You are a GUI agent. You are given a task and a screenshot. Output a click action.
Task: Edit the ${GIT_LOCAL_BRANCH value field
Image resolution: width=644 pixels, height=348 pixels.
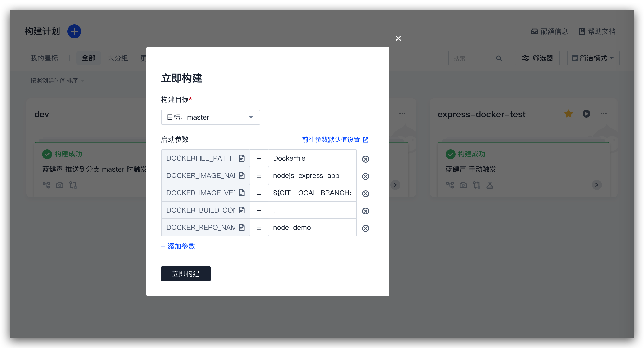[312, 193]
